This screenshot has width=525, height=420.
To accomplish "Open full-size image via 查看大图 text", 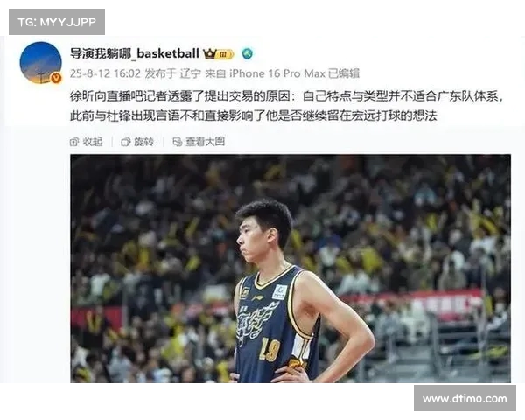I will 205,142.
